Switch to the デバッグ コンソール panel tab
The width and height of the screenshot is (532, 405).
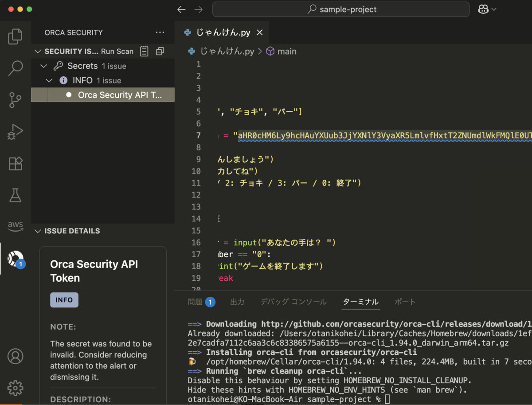tap(293, 302)
